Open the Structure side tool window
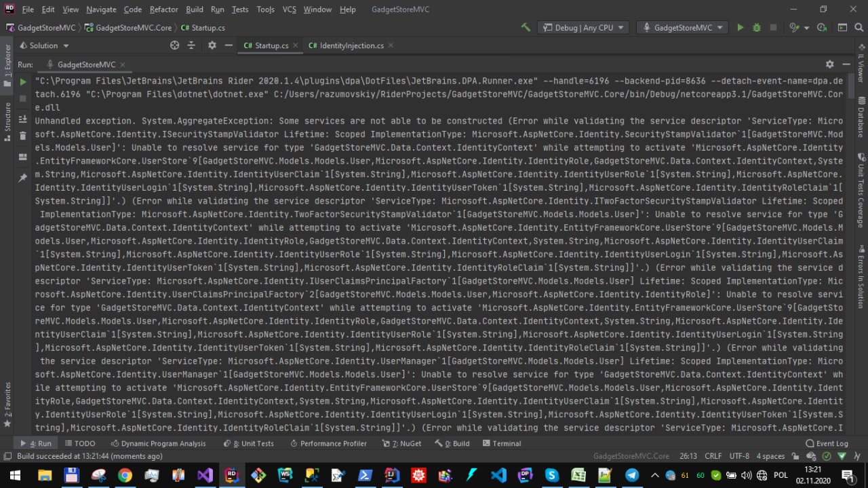The width and height of the screenshot is (868, 488). (7, 121)
